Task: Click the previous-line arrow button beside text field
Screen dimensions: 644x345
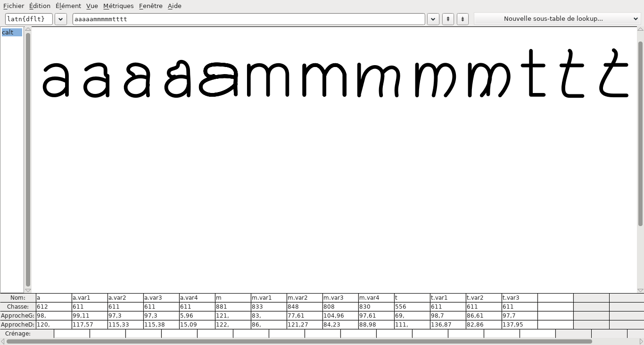Action: (447, 19)
